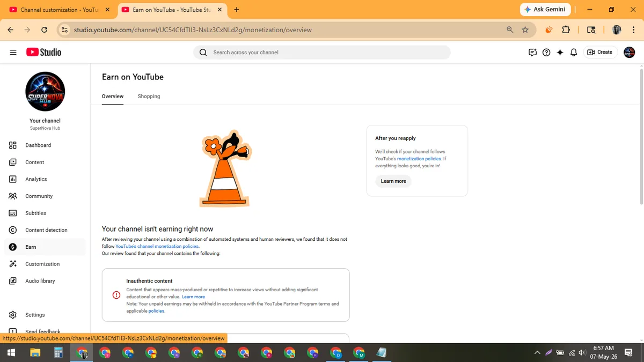The width and height of the screenshot is (644, 362).
Task: Click the Inauthentic content heading
Action: coord(149,281)
